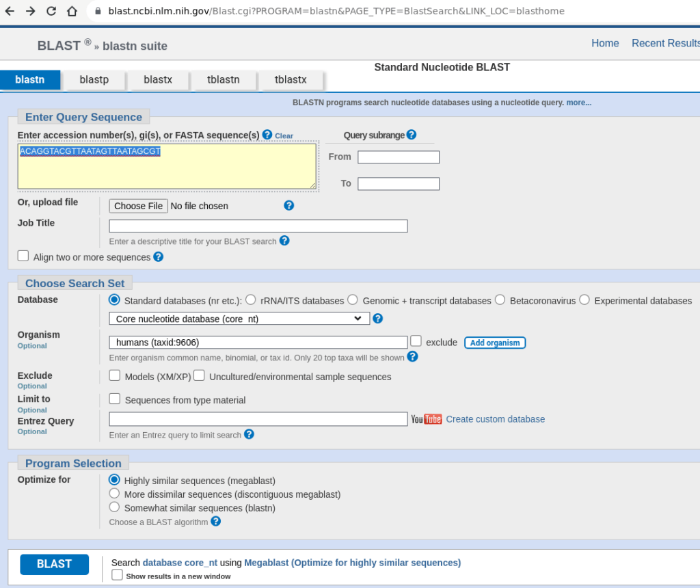Click the Entrez Query input field
The width and height of the screenshot is (700, 588).
(x=258, y=419)
